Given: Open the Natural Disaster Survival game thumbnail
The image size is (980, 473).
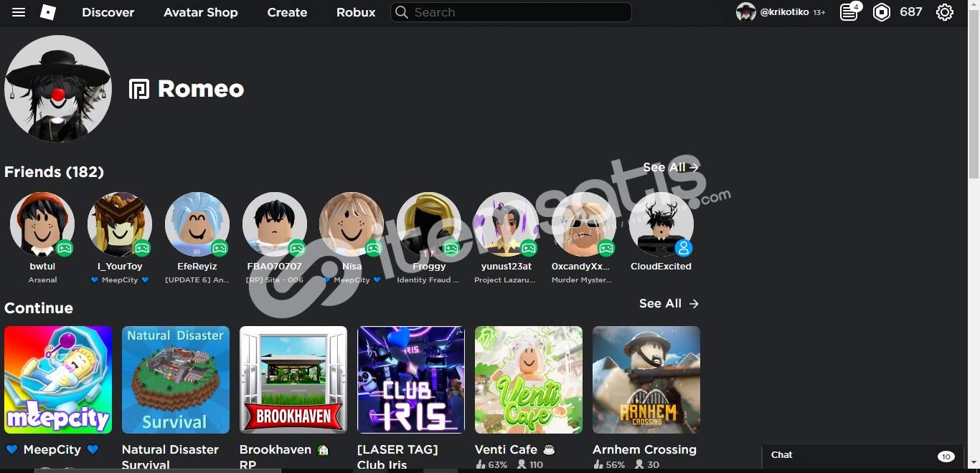Looking at the screenshot, I should pos(176,380).
